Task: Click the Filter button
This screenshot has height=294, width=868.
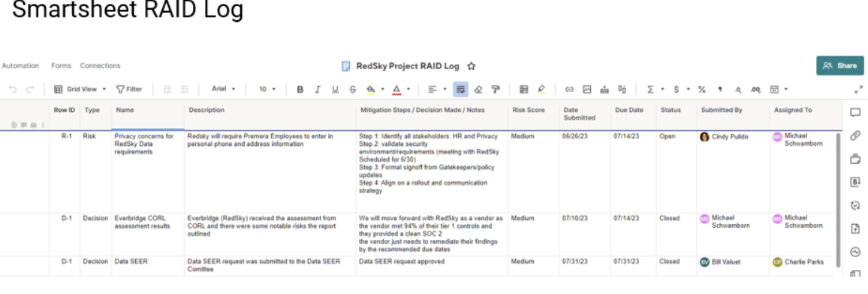Action: coord(129,89)
